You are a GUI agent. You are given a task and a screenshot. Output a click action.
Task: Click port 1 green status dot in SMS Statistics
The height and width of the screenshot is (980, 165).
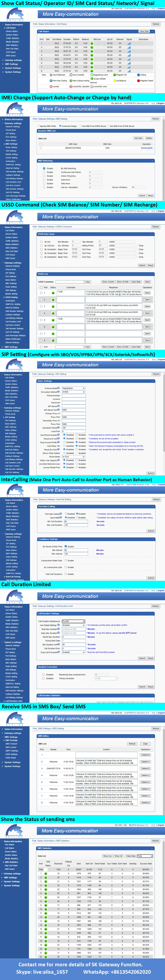point(46,873)
